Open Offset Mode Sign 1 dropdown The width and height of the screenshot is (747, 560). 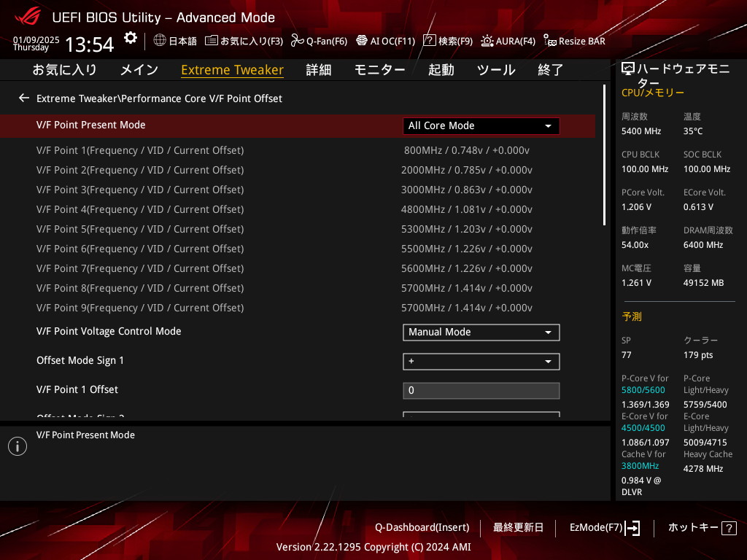tap(481, 362)
